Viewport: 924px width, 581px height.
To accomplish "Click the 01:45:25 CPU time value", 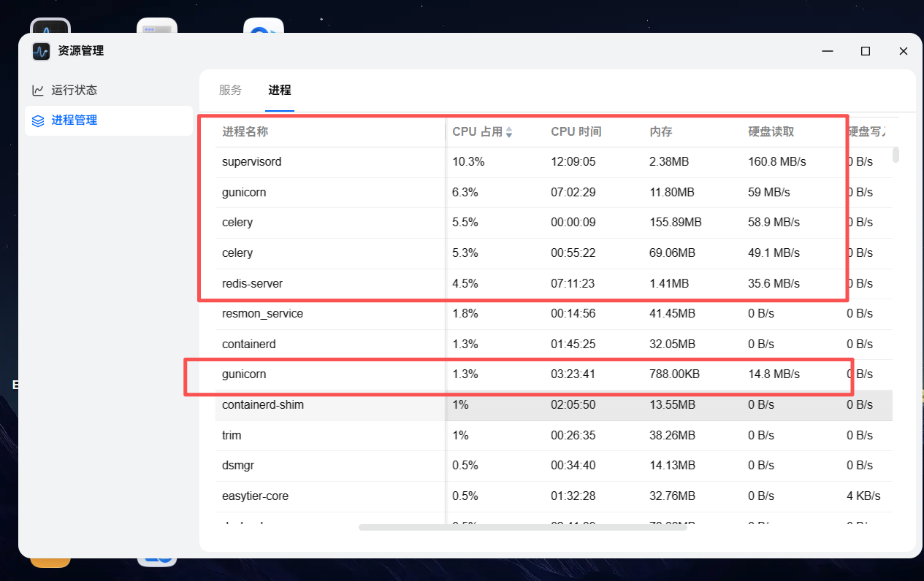I will 573,344.
